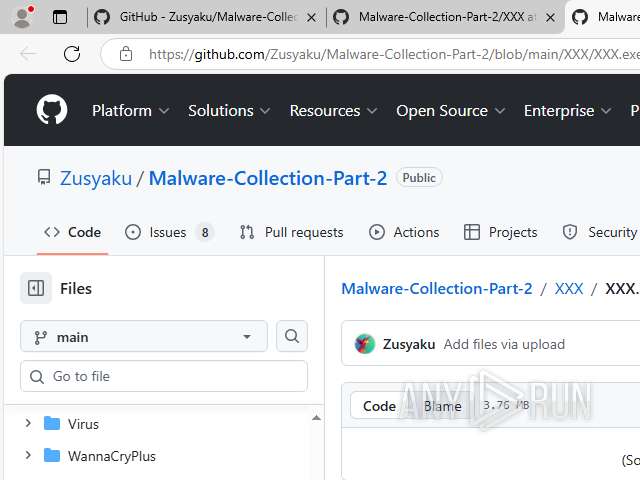Viewport: 640px width, 480px height.
Task: Open the Actions tab
Action: pyautogui.click(x=404, y=232)
